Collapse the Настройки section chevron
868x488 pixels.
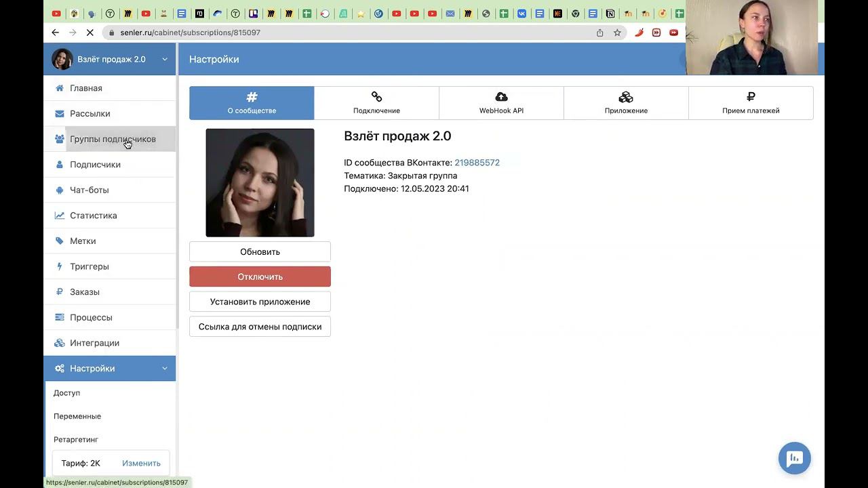point(165,369)
